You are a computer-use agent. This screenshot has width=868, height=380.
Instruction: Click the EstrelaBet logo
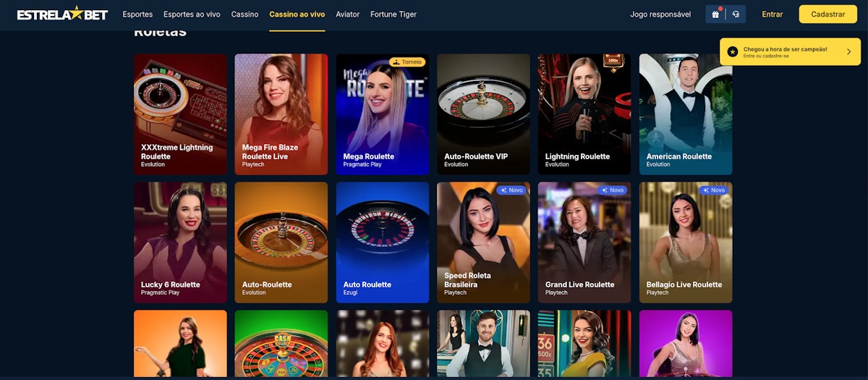tap(62, 14)
